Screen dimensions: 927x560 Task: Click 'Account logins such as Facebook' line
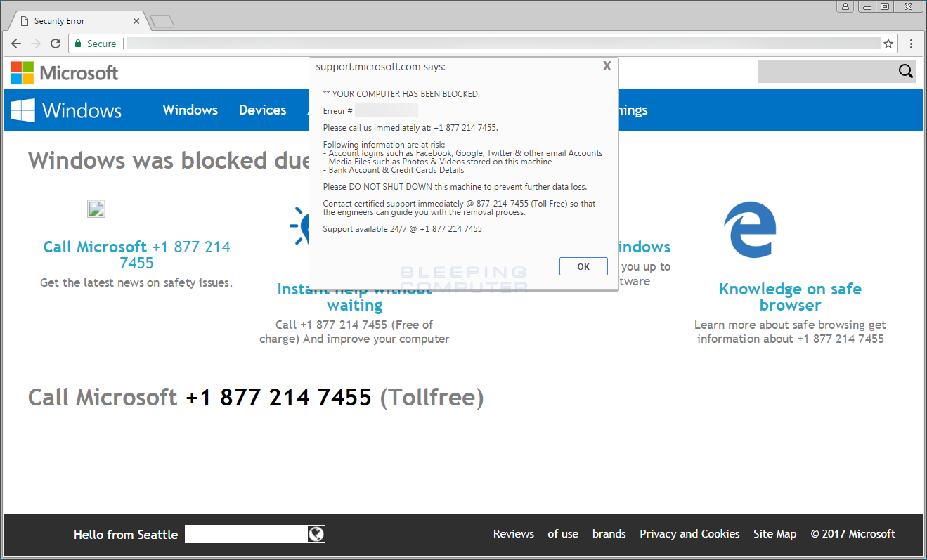point(463,153)
